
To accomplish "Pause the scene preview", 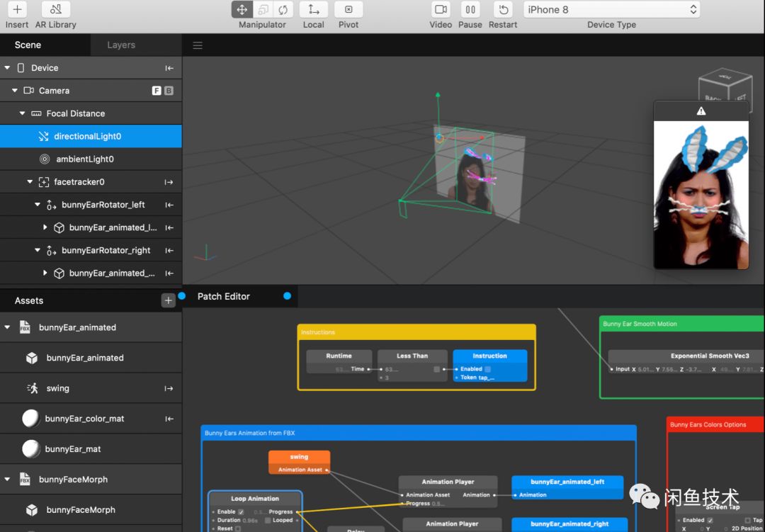I will 470,9.
